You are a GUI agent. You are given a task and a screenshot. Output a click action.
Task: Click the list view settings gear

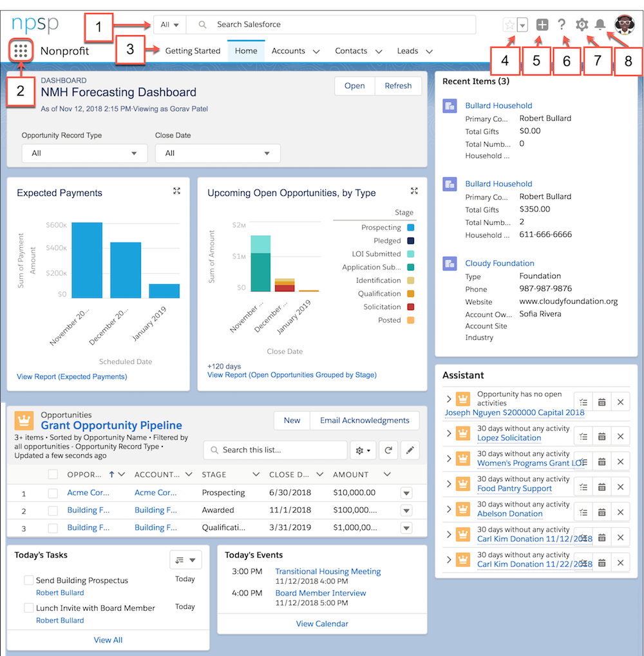pos(363,450)
